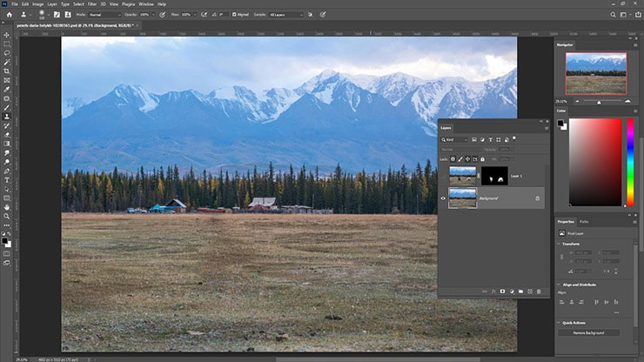Click the Search icon at top right

click(613, 15)
